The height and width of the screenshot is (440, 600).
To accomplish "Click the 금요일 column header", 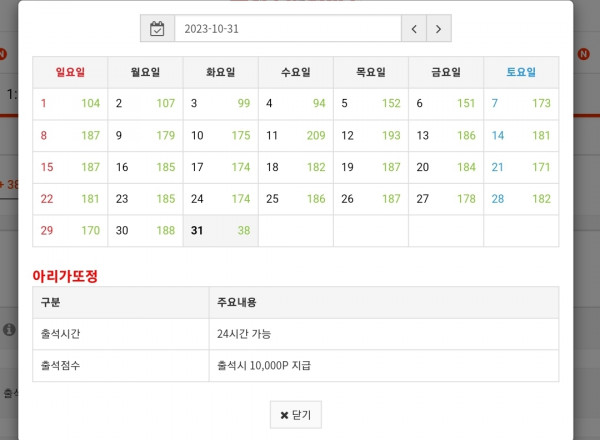I will pyautogui.click(x=446, y=72).
